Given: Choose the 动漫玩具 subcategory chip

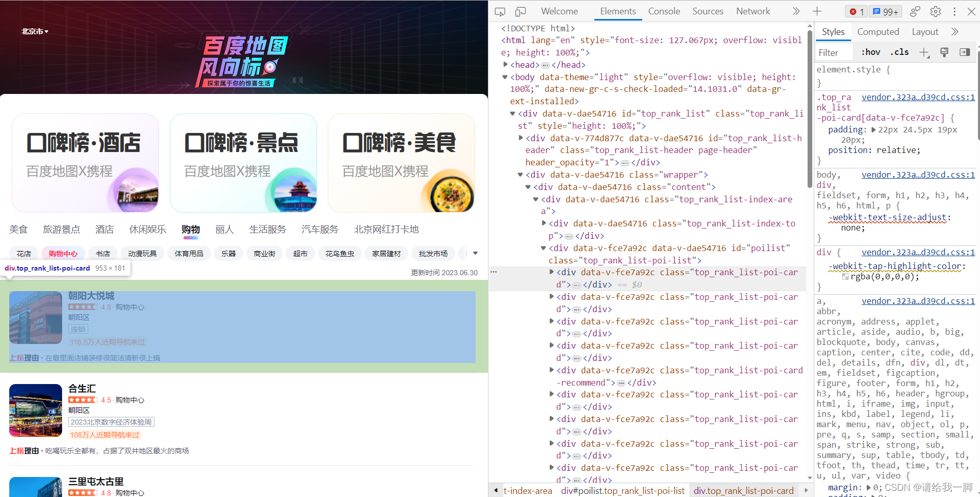Looking at the screenshot, I should click(142, 254).
